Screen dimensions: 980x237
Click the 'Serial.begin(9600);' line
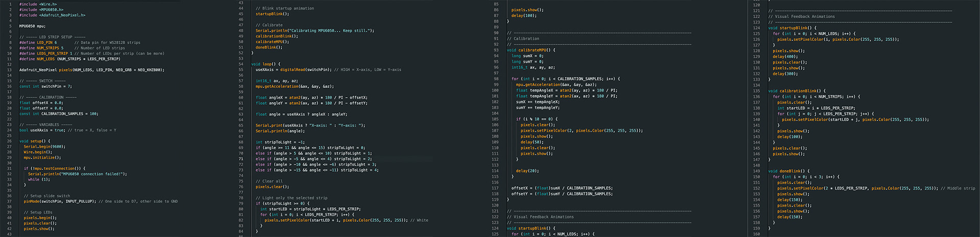44,147
